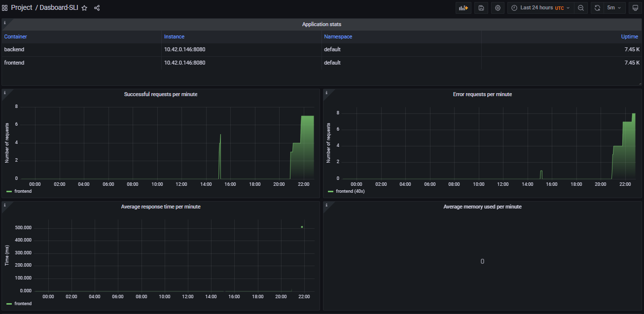The image size is (644, 314).
Task: Cycle view mode with monitor icon
Action: pos(635,8)
